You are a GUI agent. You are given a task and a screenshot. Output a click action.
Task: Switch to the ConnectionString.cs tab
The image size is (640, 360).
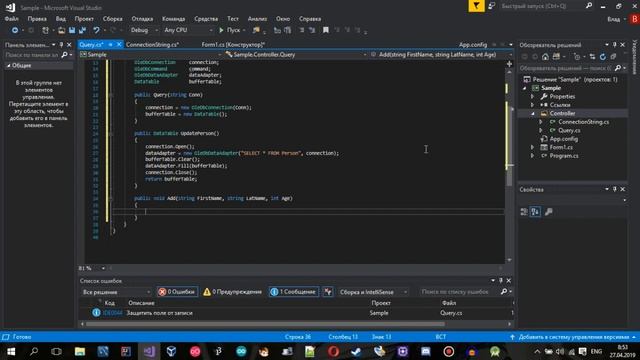152,44
